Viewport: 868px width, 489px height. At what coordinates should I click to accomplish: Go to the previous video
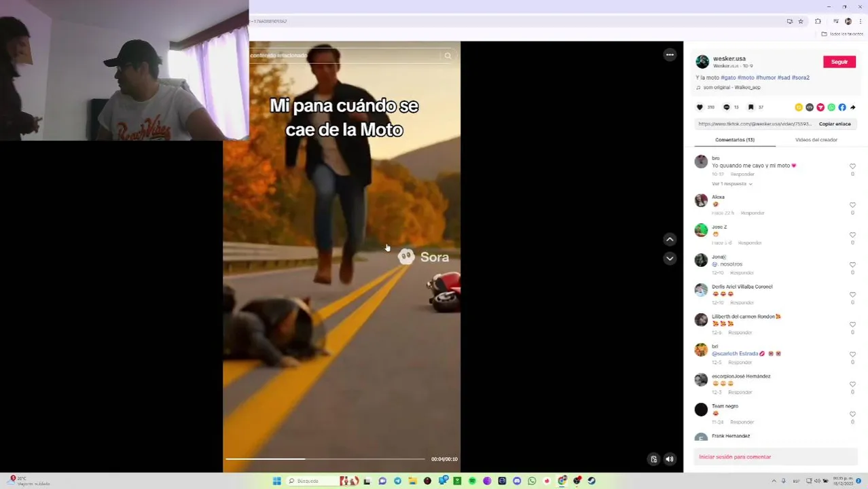coord(670,239)
